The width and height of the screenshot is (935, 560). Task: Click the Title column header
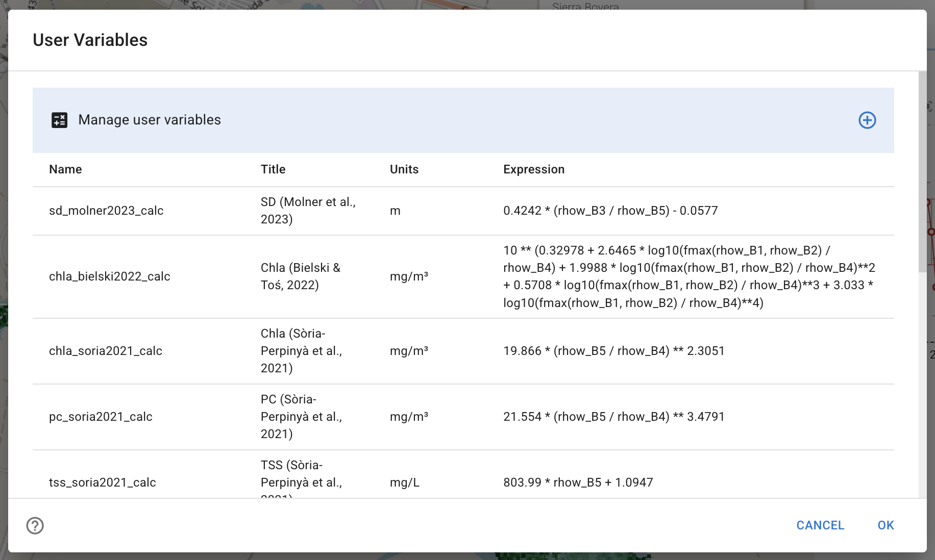(x=273, y=169)
